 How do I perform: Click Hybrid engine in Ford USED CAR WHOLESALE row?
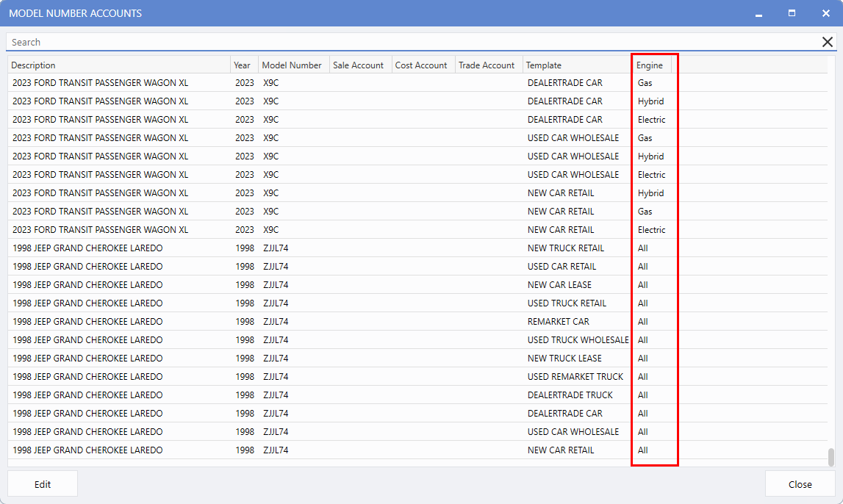[x=650, y=156]
